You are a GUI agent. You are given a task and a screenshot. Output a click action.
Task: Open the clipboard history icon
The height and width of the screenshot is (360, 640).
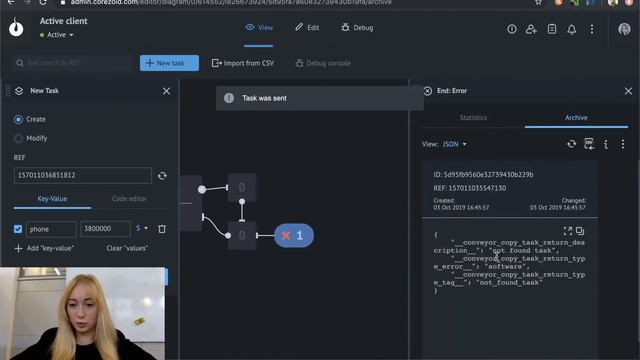tap(551, 29)
